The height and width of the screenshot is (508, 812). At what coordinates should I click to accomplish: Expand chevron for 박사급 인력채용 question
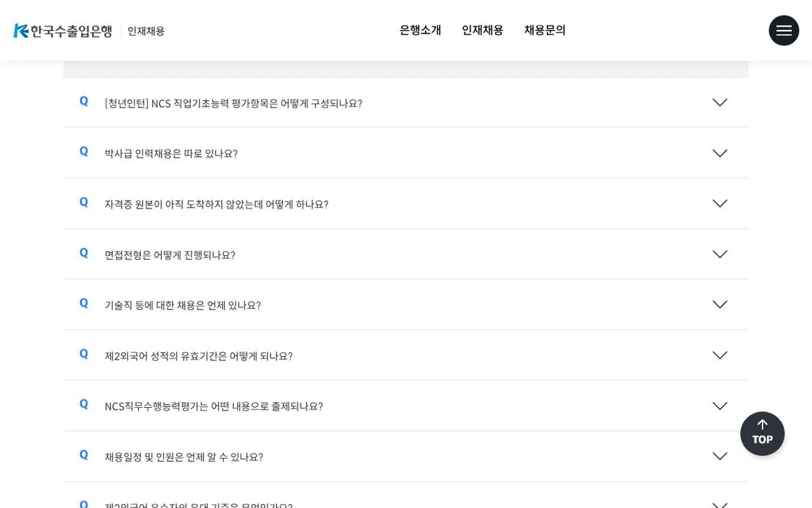coord(720,153)
